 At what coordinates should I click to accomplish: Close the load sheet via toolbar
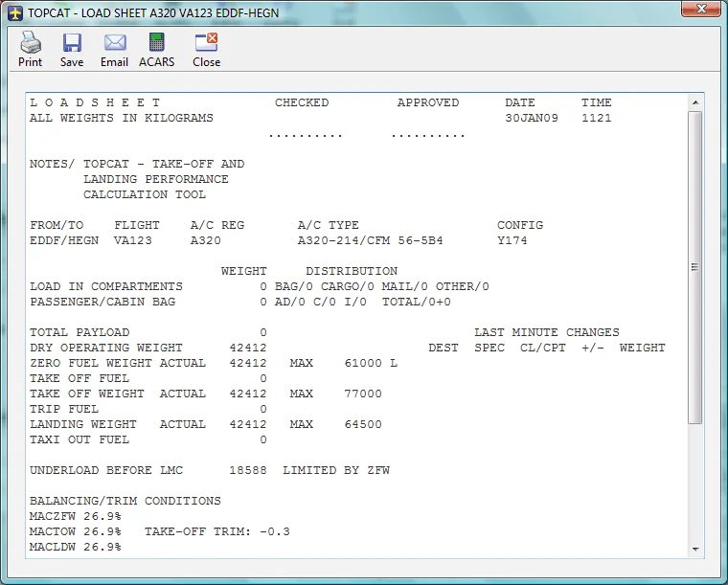pos(207,49)
